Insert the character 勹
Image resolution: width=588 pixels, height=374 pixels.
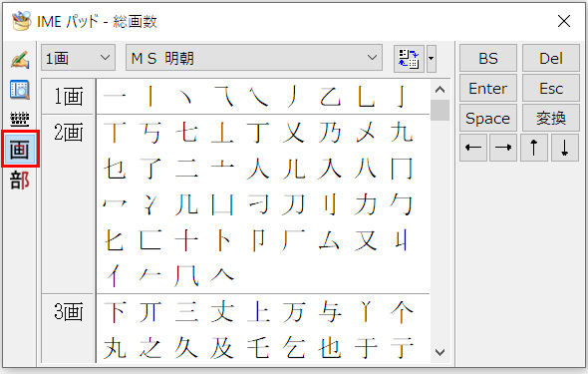[x=402, y=204]
